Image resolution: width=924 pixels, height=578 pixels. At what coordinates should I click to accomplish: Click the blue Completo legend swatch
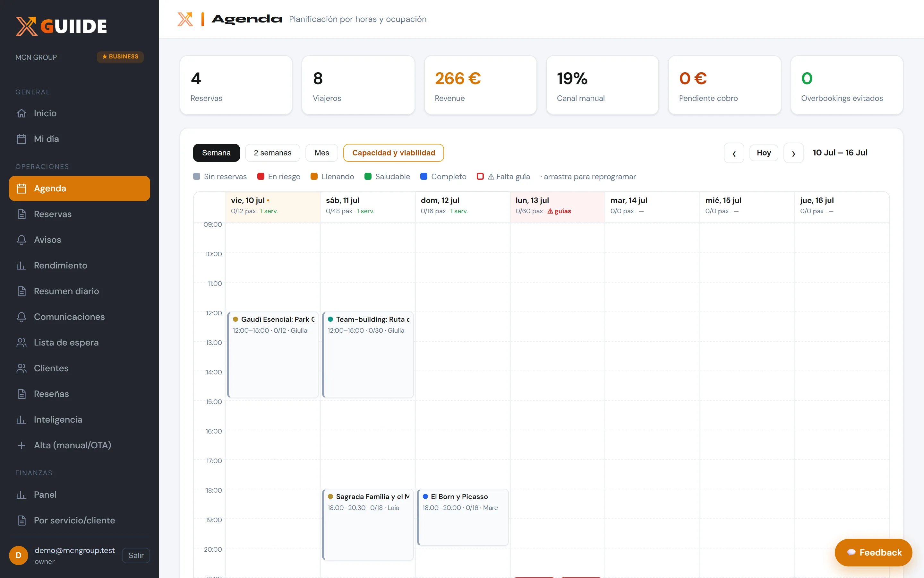424,176
